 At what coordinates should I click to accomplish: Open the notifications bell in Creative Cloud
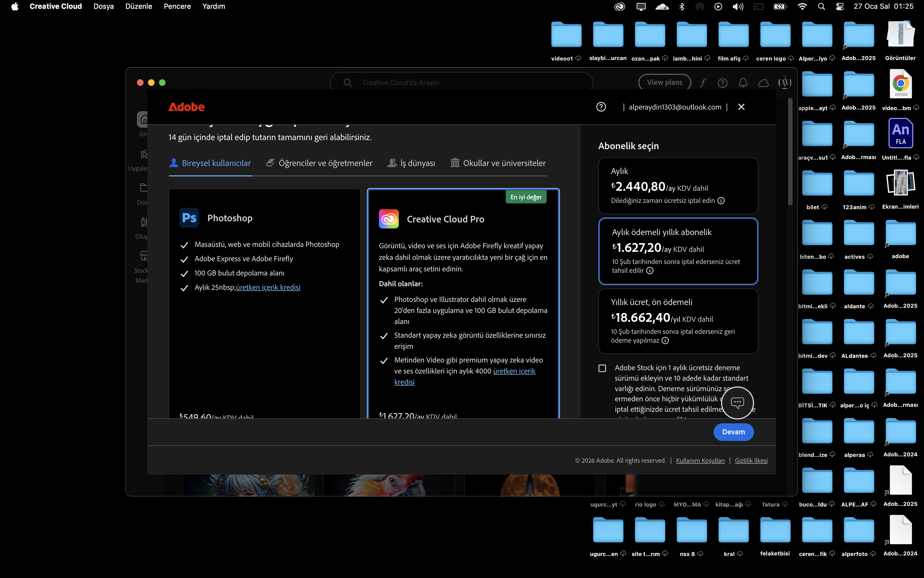point(743,83)
